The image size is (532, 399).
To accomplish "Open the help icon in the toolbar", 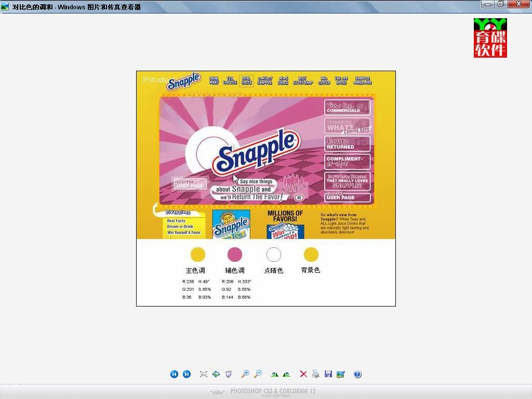I will pos(357,374).
